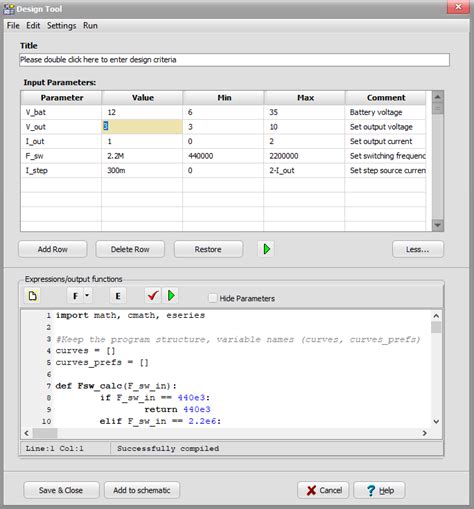Click the V_bat value 12

click(x=112, y=112)
